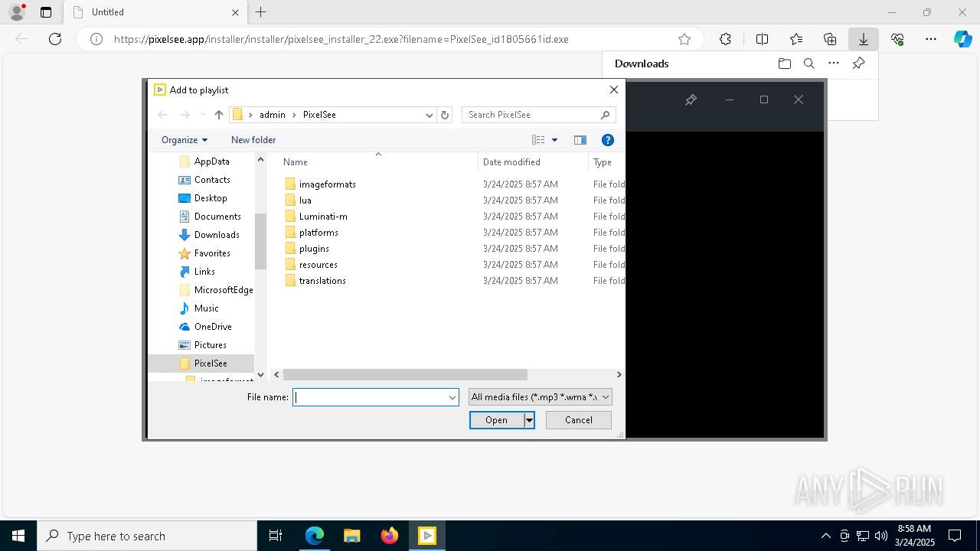Select Desktop in the navigation tree
The height and width of the screenshot is (551, 980).
pos(211,198)
